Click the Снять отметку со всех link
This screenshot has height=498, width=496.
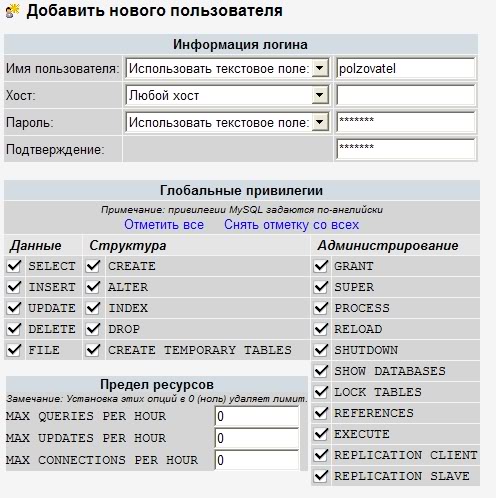pyautogui.click(x=291, y=225)
